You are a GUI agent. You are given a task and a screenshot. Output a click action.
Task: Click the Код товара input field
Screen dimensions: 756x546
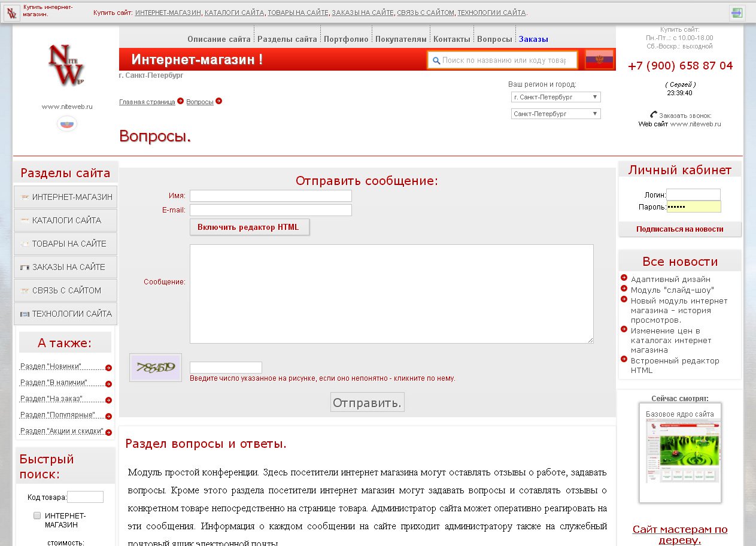coord(85,497)
